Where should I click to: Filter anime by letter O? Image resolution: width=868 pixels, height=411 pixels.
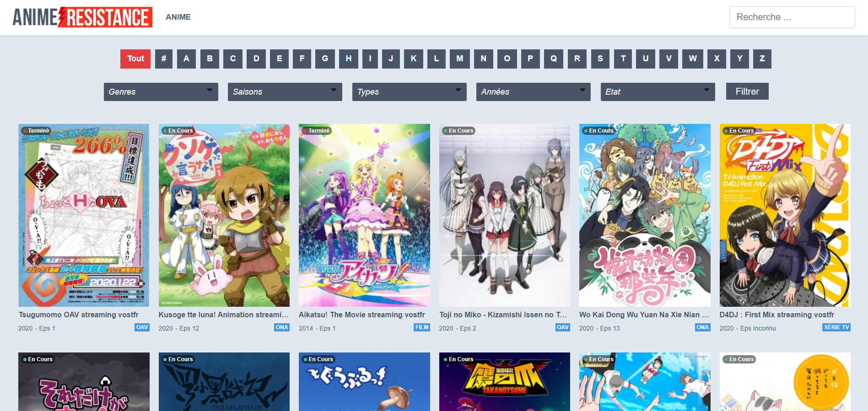point(507,59)
